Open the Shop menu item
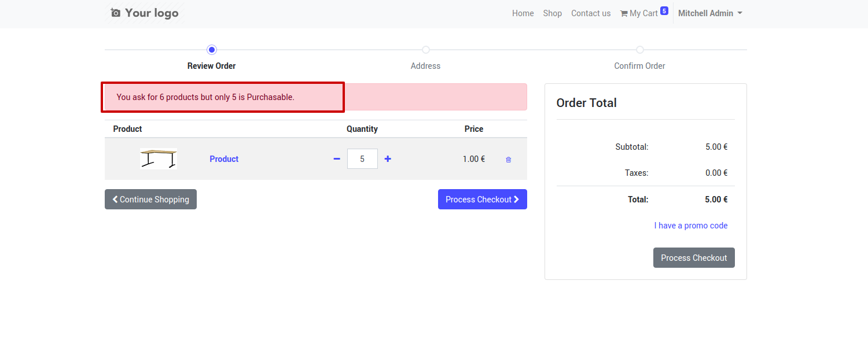Screen dimensions: 868x347 553,13
